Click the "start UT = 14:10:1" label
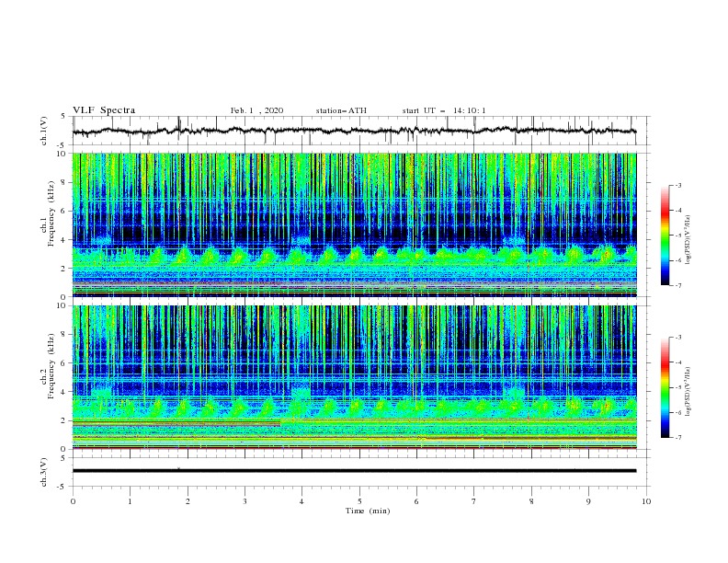728x563 pixels. point(444,110)
